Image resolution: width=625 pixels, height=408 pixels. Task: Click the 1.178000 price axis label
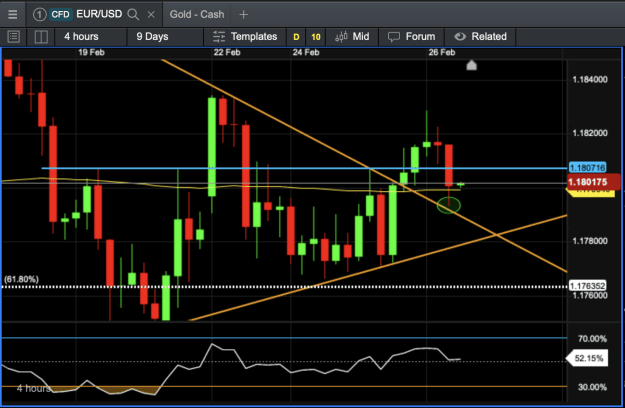590,241
